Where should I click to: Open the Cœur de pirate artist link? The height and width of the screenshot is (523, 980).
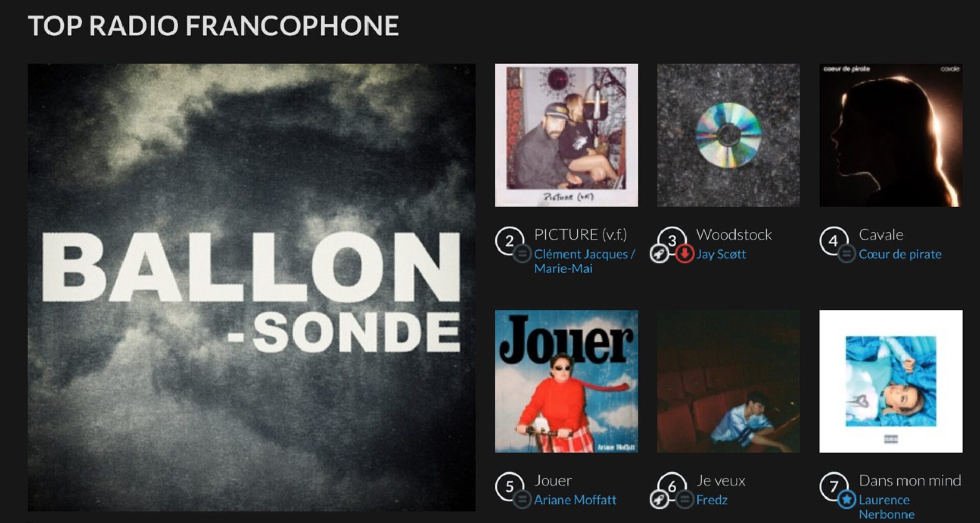coord(900,254)
